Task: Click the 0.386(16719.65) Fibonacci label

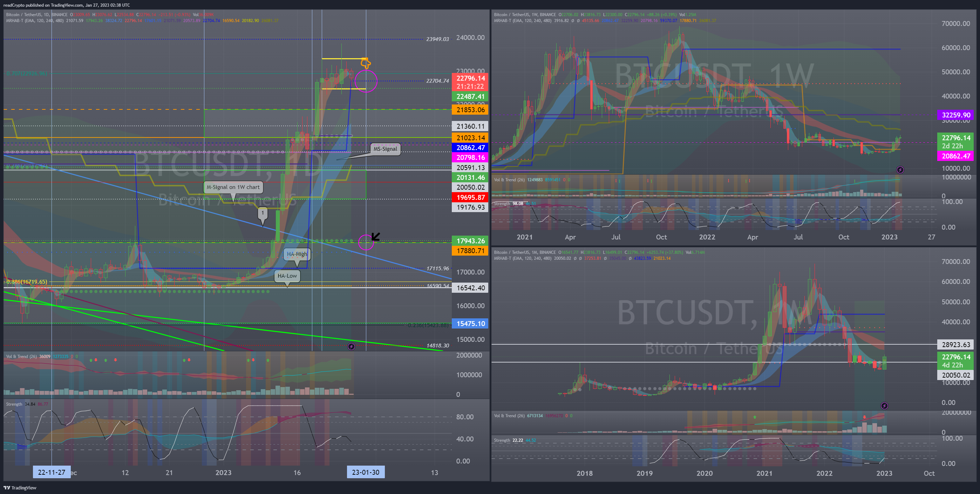Action: click(27, 282)
